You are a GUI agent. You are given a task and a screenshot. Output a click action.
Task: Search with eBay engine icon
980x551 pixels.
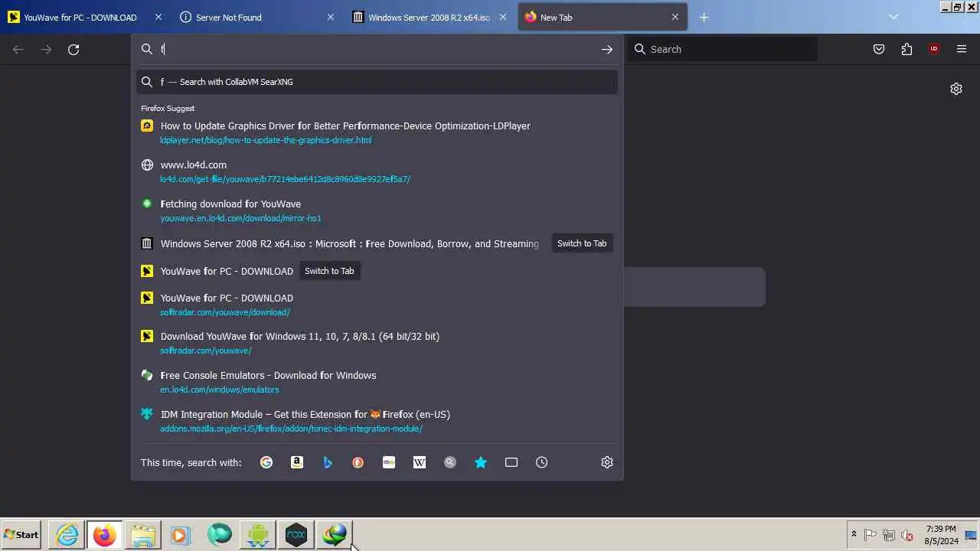click(x=389, y=462)
